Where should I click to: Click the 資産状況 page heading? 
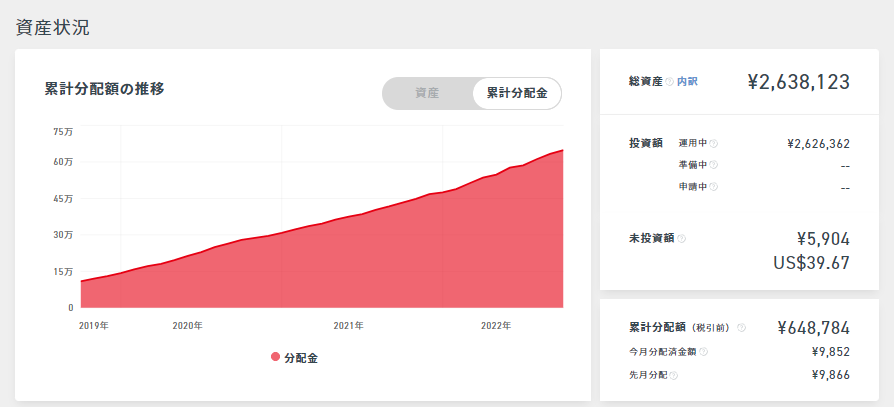(52, 27)
